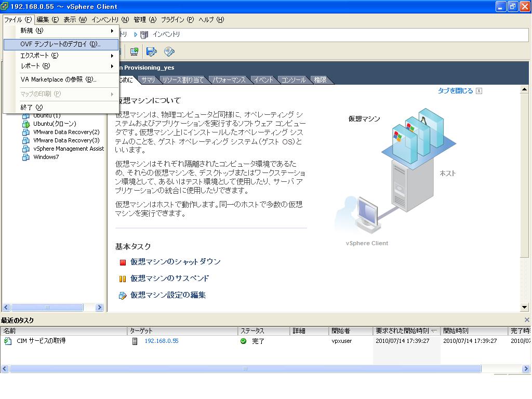Open the ヘルプ (H) menu
The image size is (532, 399).
(x=211, y=20)
